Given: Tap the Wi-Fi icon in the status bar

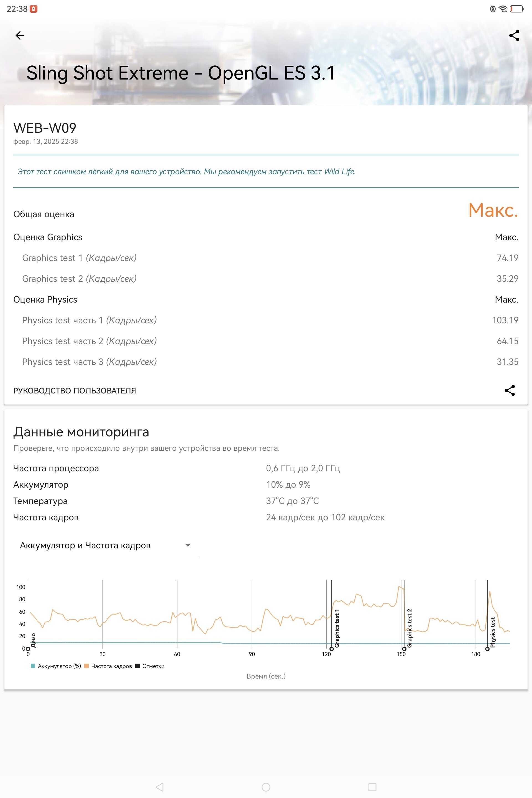Looking at the screenshot, I should pos(503,9).
